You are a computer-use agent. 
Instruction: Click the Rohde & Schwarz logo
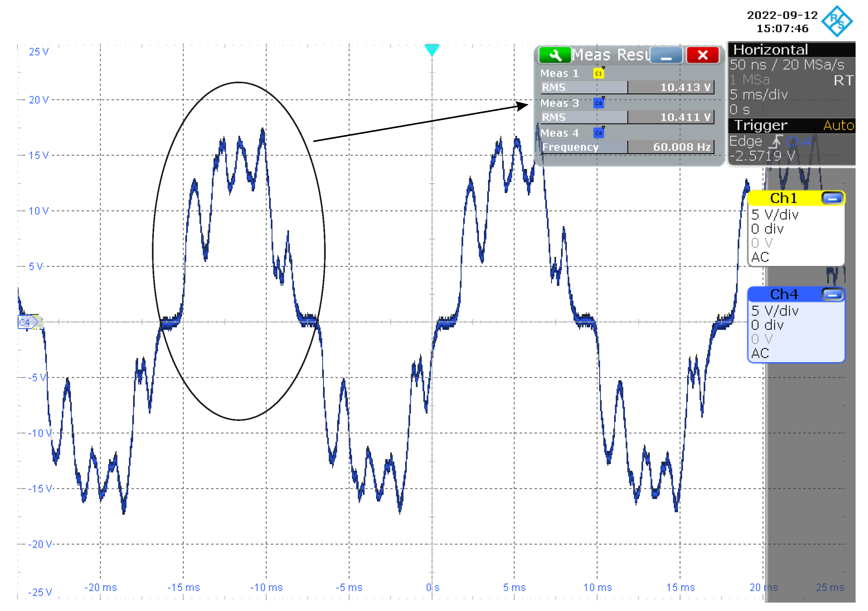837,22
